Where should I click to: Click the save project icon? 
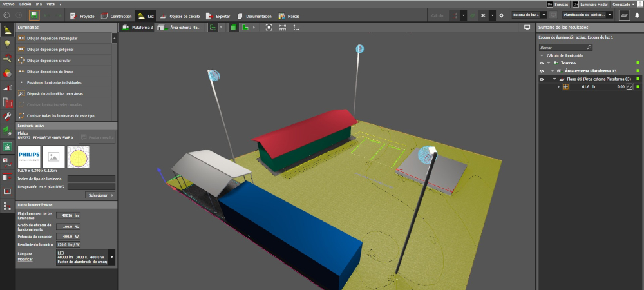click(x=34, y=15)
